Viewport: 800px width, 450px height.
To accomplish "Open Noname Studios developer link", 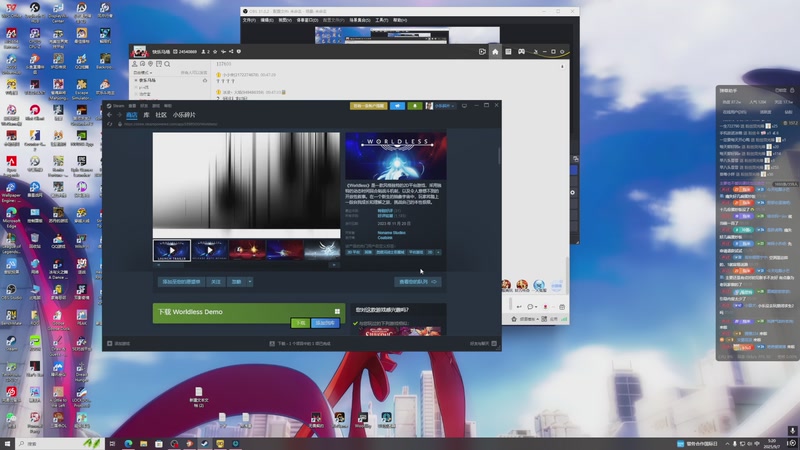I will (x=391, y=233).
